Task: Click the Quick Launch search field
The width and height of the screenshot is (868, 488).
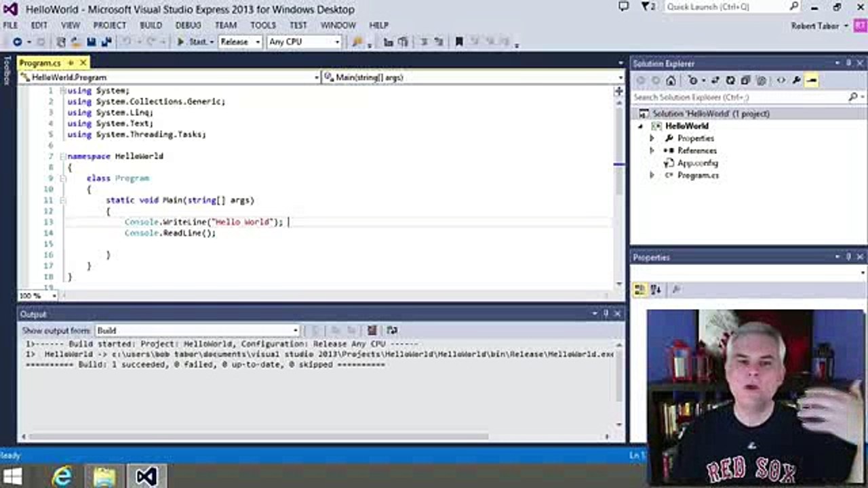Action: coord(732,7)
